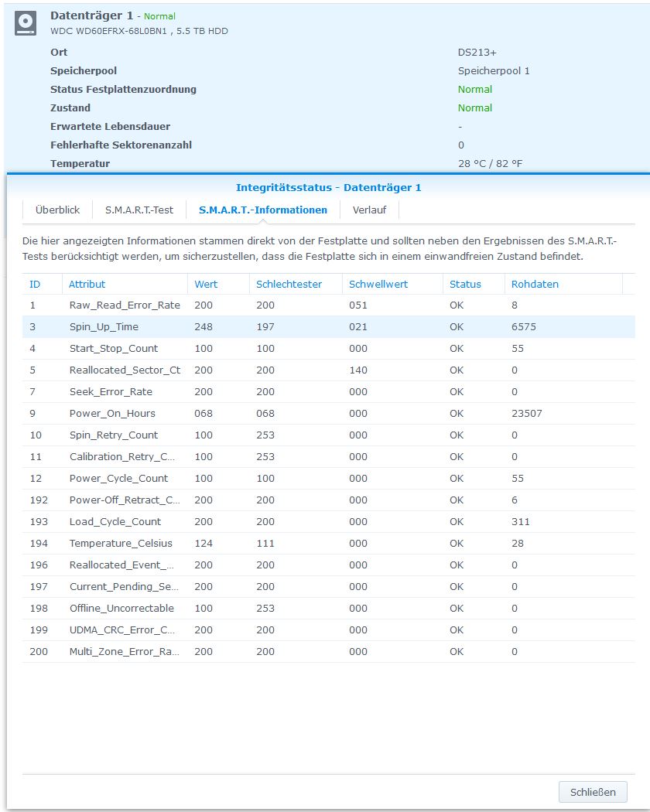Click the Integritätsstatus - Datenträger 1 dialog title
The height and width of the screenshot is (812, 650).
tap(329, 187)
